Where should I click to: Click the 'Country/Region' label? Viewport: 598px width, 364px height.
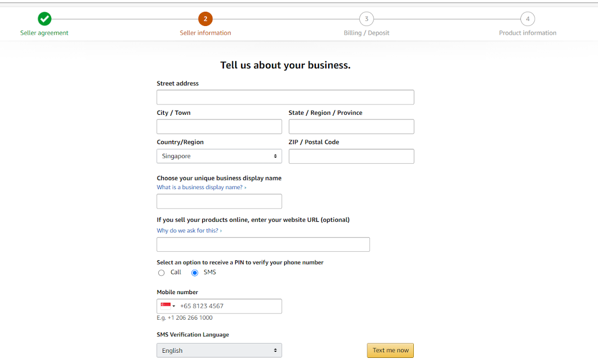click(180, 142)
